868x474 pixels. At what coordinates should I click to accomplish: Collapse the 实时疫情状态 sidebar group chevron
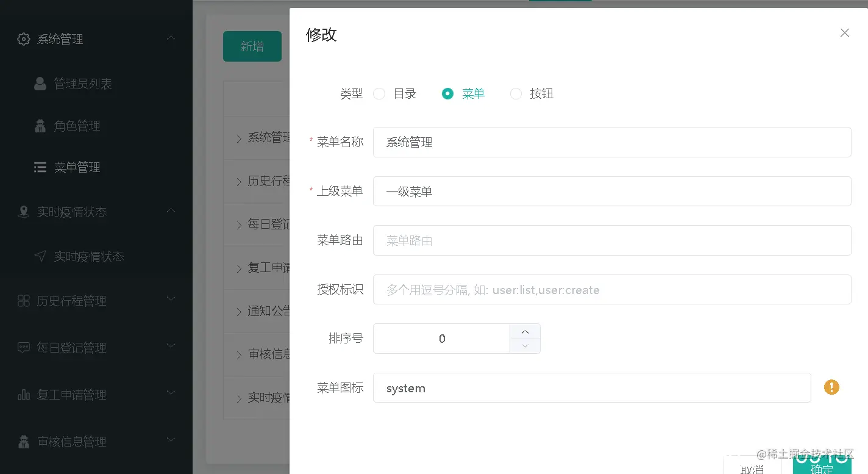(x=171, y=210)
